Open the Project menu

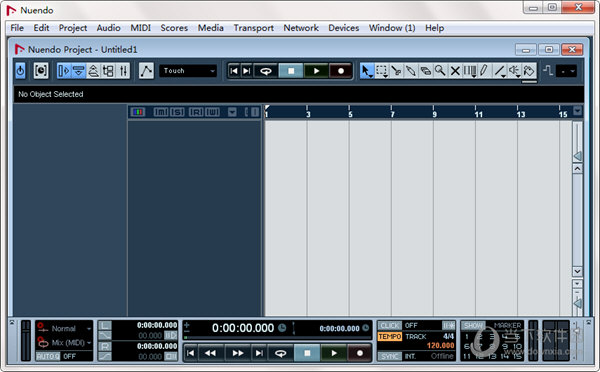(x=73, y=28)
